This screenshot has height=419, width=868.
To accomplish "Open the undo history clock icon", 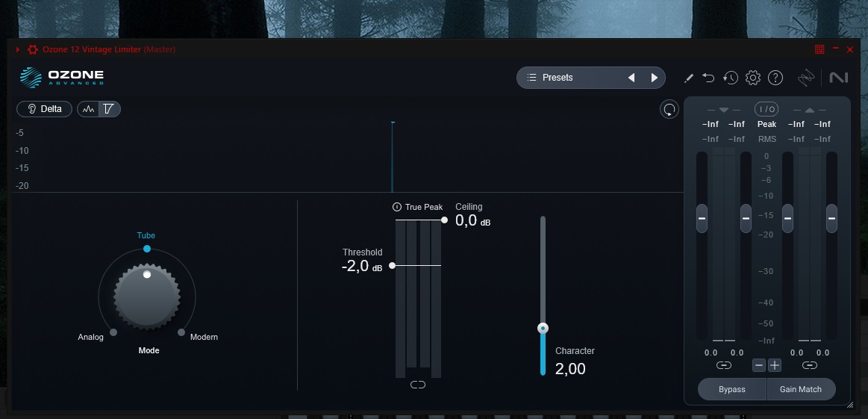I will pos(730,78).
